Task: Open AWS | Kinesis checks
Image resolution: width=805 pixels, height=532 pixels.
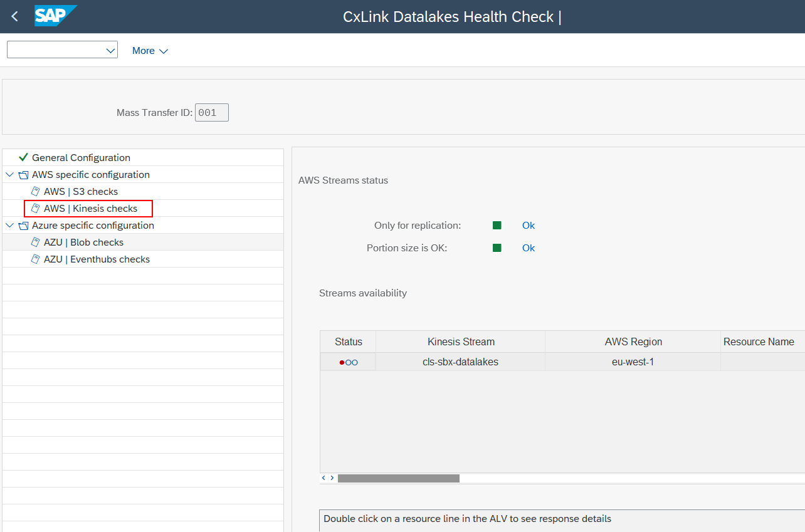Action: pos(90,209)
